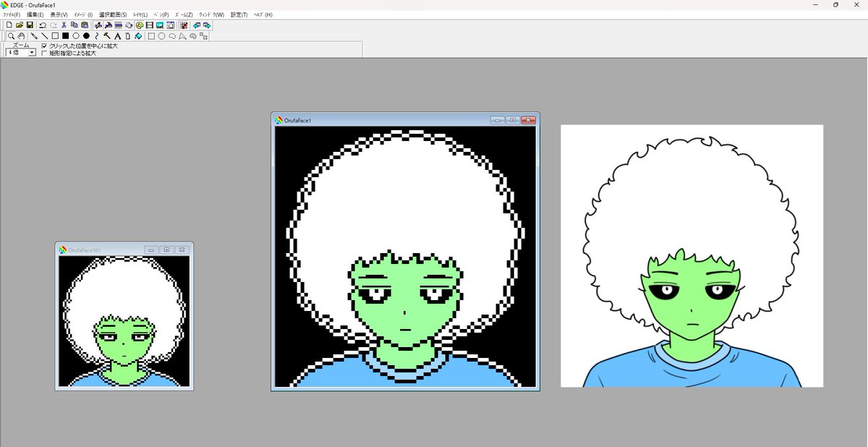Viewport: 868px width, 447px height.
Task: Open the ペン(P) menu
Action: tap(161, 14)
